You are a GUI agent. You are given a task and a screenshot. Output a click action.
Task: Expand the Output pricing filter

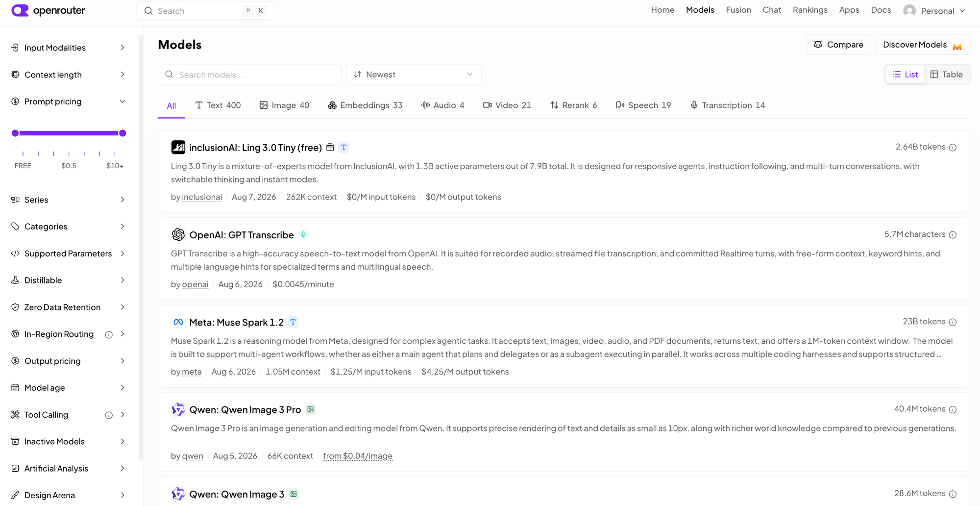click(x=69, y=361)
